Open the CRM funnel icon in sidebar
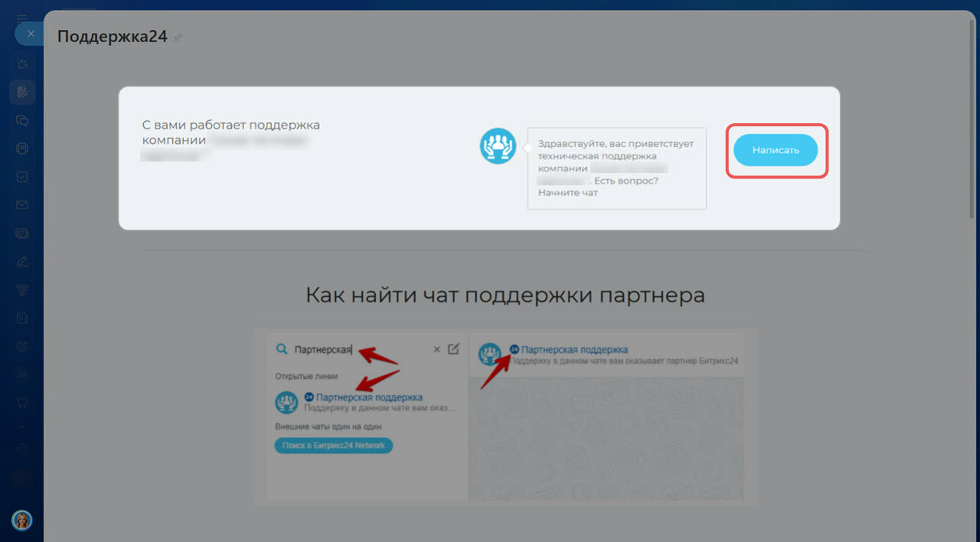The image size is (980, 542). click(x=22, y=289)
